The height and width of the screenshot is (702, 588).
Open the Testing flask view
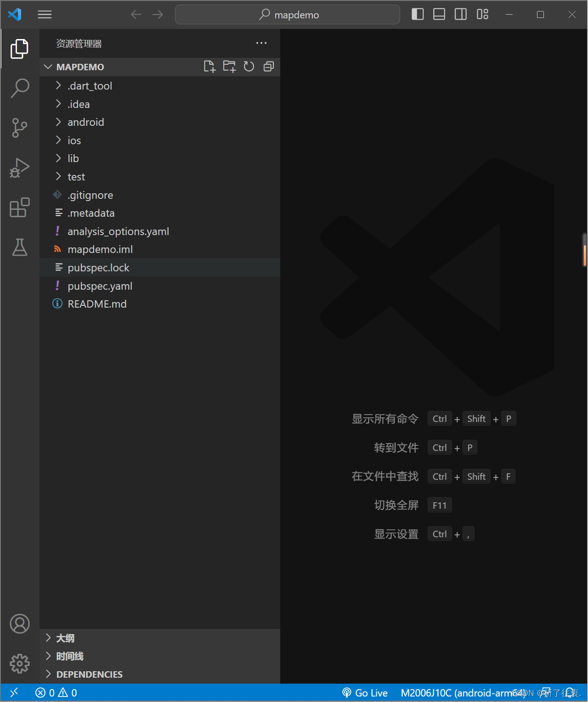pyautogui.click(x=19, y=247)
